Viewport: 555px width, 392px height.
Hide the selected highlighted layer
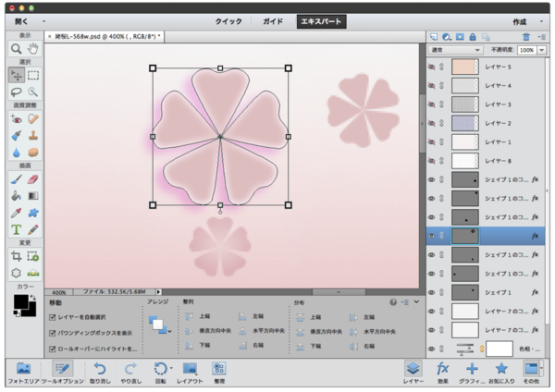(x=431, y=236)
